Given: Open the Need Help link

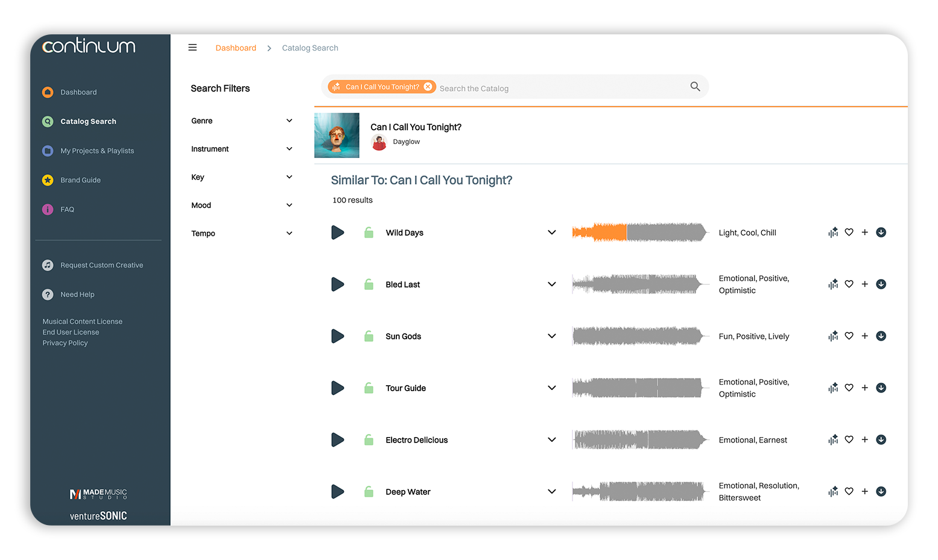Looking at the screenshot, I should (x=68, y=295).
